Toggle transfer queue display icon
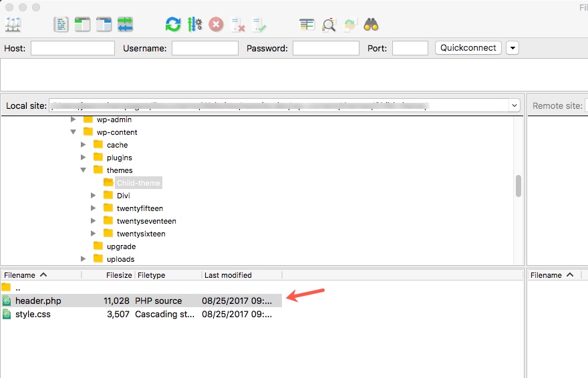588x378 pixels. (x=125, y=25)
